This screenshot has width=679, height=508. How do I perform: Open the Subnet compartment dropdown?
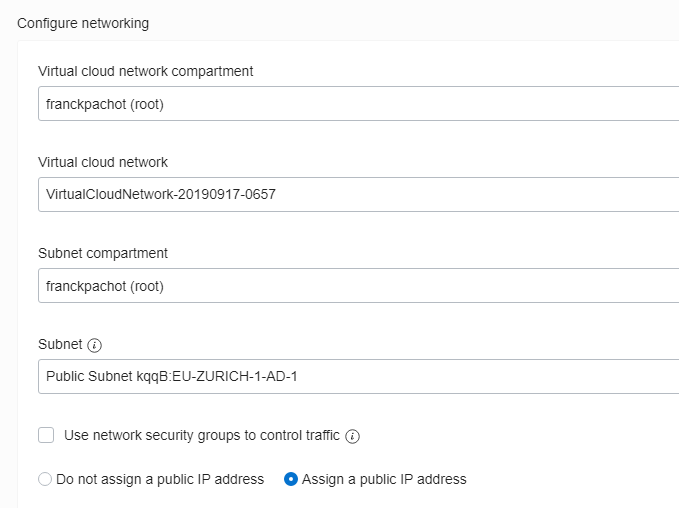[x=359, y=285]
